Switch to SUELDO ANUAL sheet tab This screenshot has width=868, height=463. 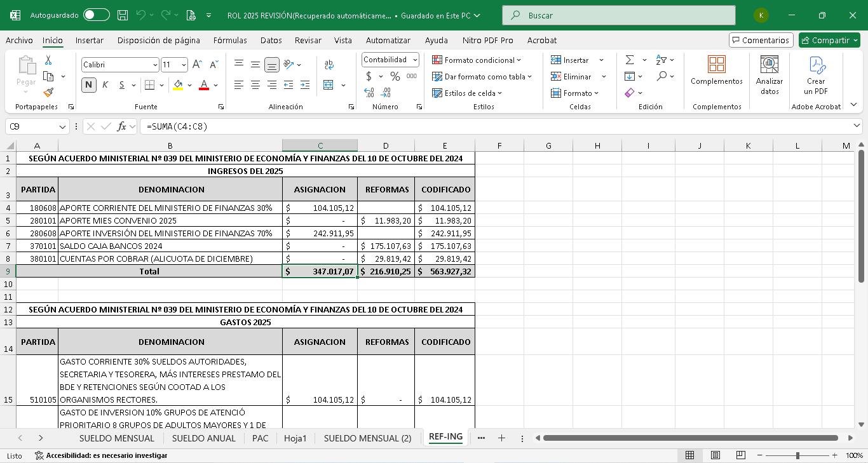(203, 438)
